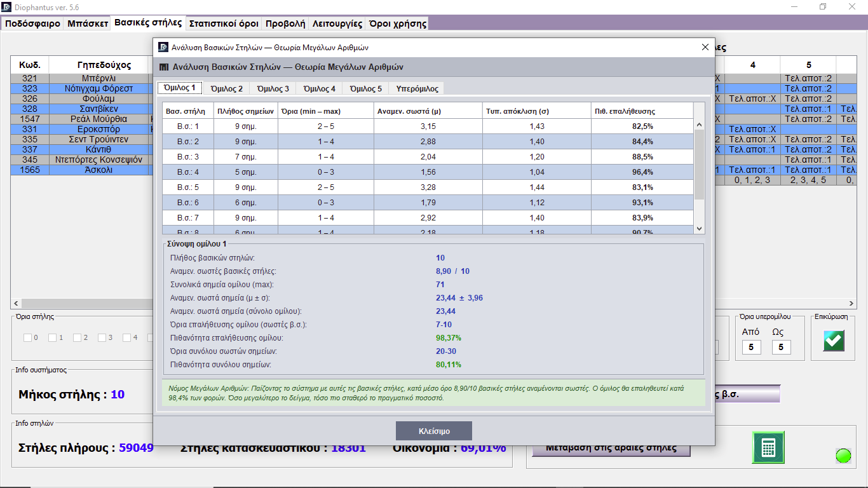
Task: Click the group probability value 98,37%
Action: point(449,337)
